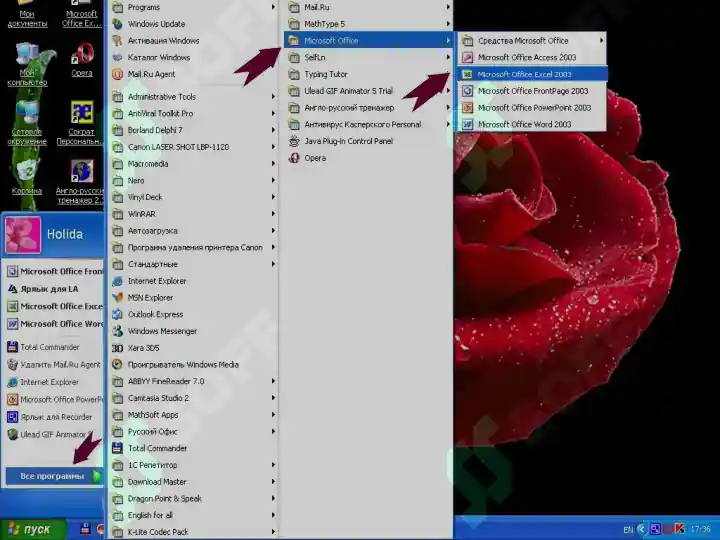Screen dimensions: 720x540
Task: Expand the Mail.Ru folder
Action: point(368,7)
